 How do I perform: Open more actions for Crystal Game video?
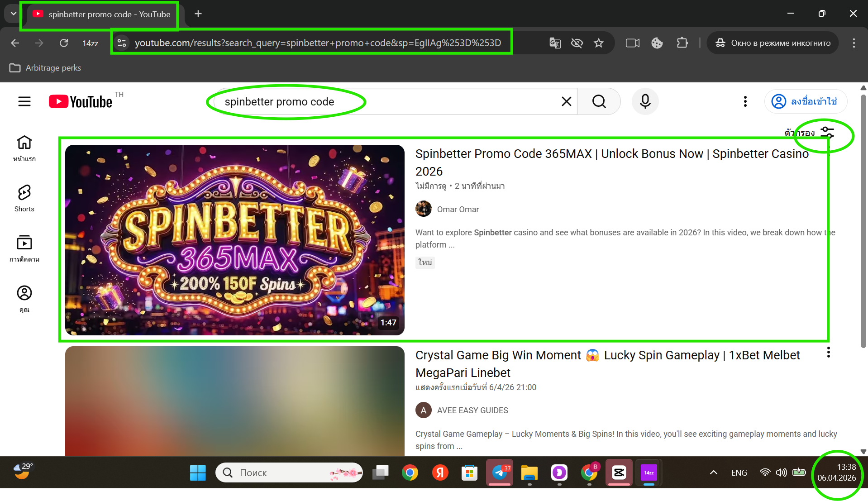828,353
